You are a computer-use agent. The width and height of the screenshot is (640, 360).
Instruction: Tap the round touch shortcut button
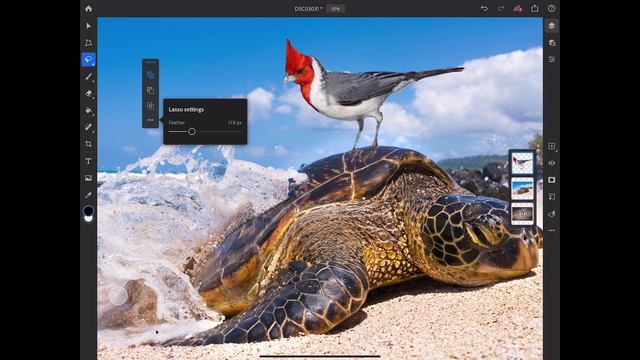(x=118, y=296)
